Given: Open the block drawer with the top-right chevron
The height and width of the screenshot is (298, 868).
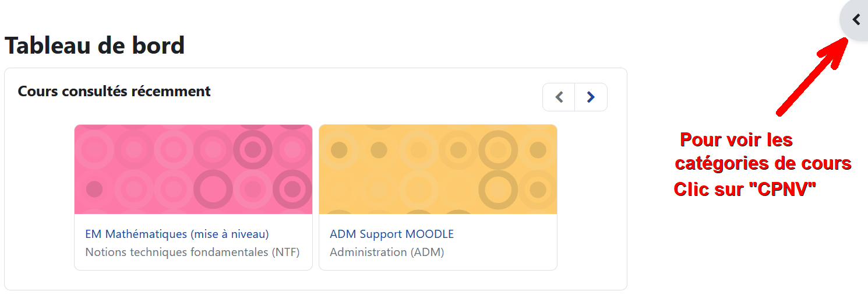Looking at the screenshot, I should (855, 20).
